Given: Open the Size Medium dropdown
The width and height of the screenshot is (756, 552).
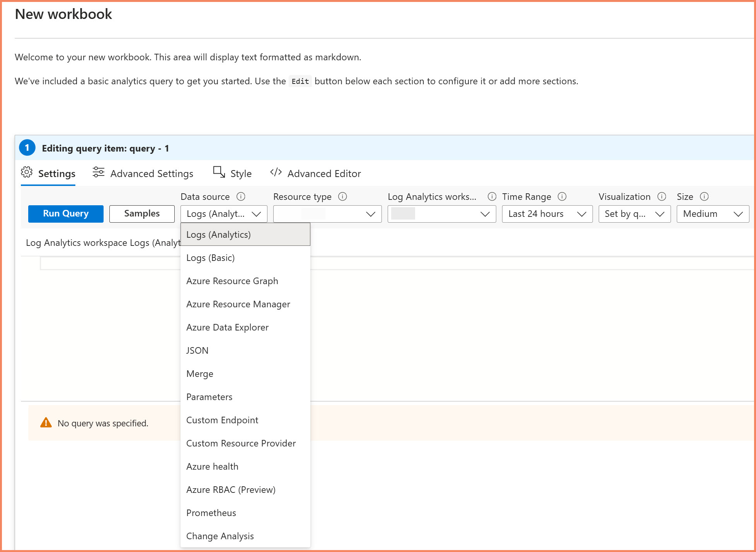Looking at the screenshot, I should (713, 214).
